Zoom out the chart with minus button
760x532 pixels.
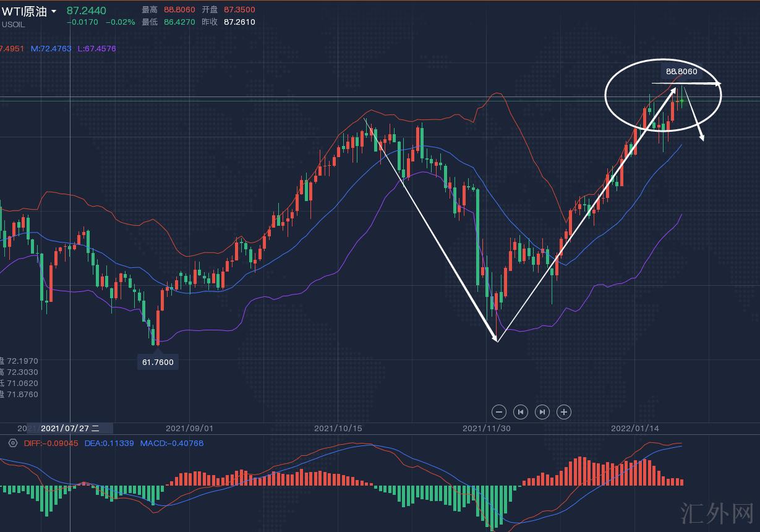[500, 412]
